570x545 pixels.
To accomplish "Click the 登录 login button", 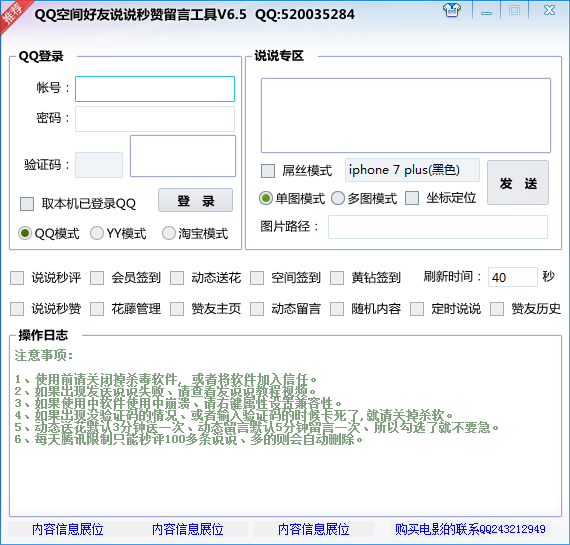I will 196,200.
